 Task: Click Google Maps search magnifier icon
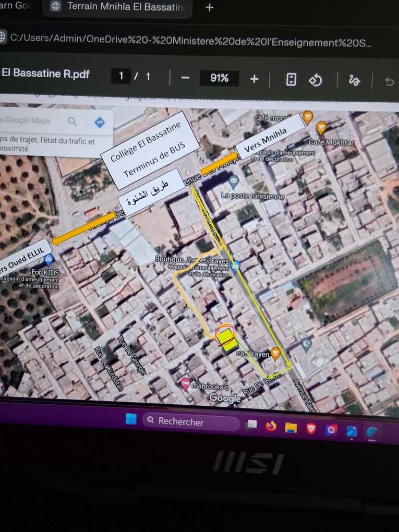coord(72,121)
